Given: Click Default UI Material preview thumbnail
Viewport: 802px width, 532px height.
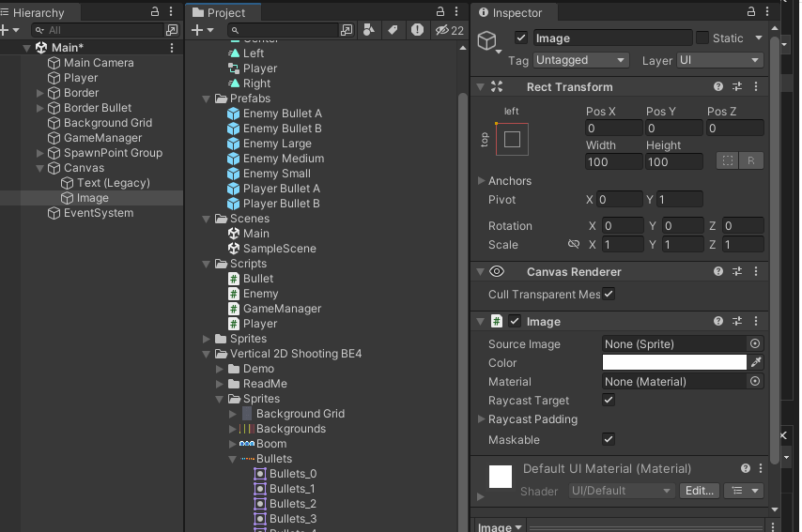Looking at the screenshot, I should 501,477.
